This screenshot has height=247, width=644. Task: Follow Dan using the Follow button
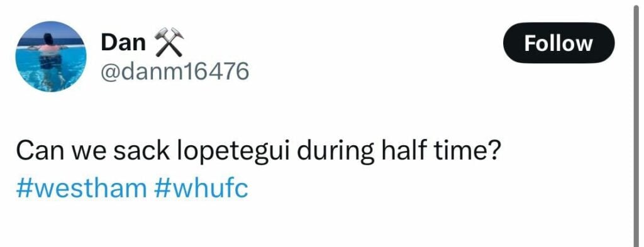point(558,43)
